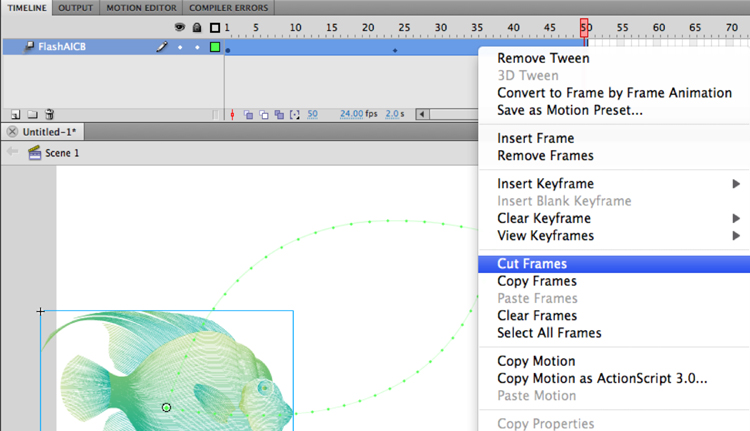The width and height of the screenshot is (750, 431).
Task: Click the 2.0 s elapsed time value
Action: [x=392, y=114]
